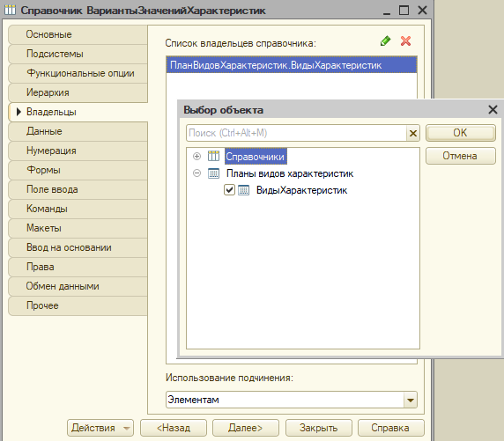Click the Отмена button
Image resolution: width=504 pixels, height=441 pixels.
click(x=461, y=156)
